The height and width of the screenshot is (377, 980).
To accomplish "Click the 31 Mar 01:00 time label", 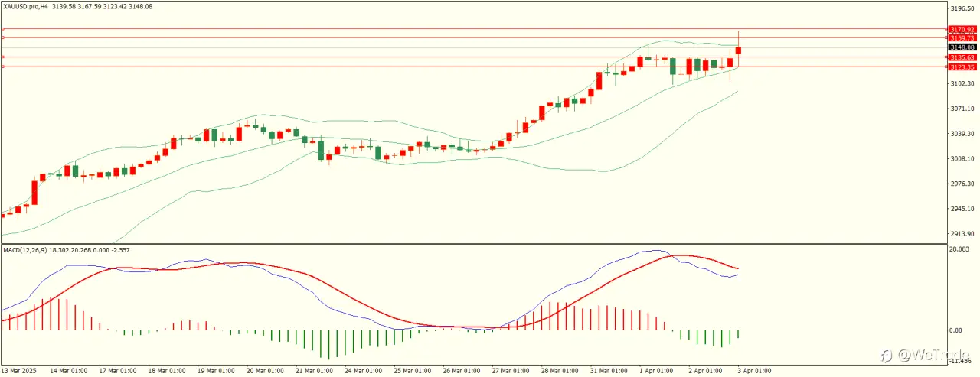I will [x=609, y=371].
